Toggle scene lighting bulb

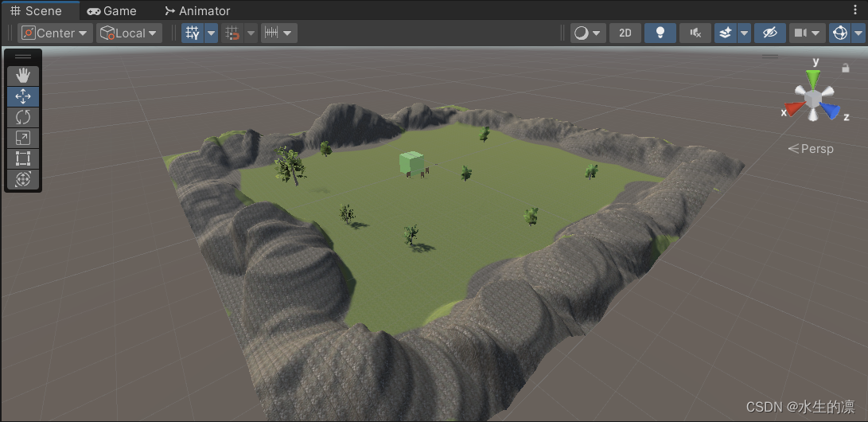[660, 33]
